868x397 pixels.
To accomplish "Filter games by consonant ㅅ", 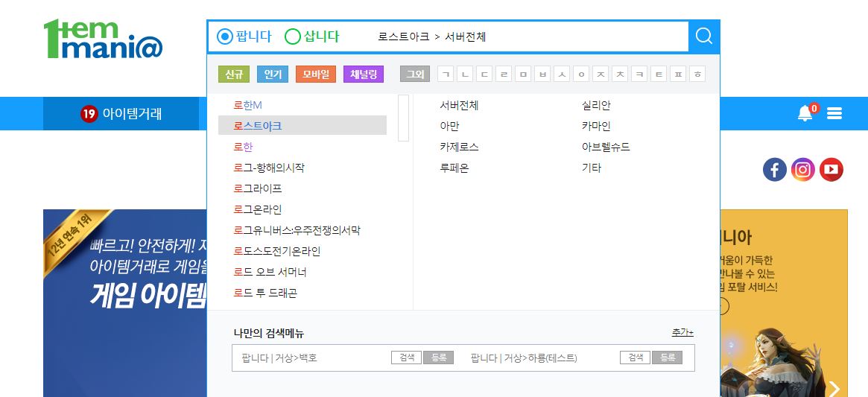I will (562, 74).
